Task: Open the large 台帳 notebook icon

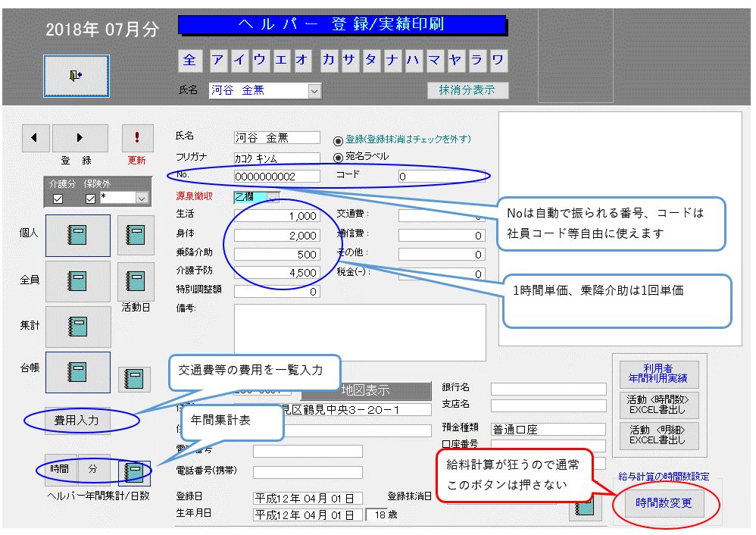Action: click(77, 372)
